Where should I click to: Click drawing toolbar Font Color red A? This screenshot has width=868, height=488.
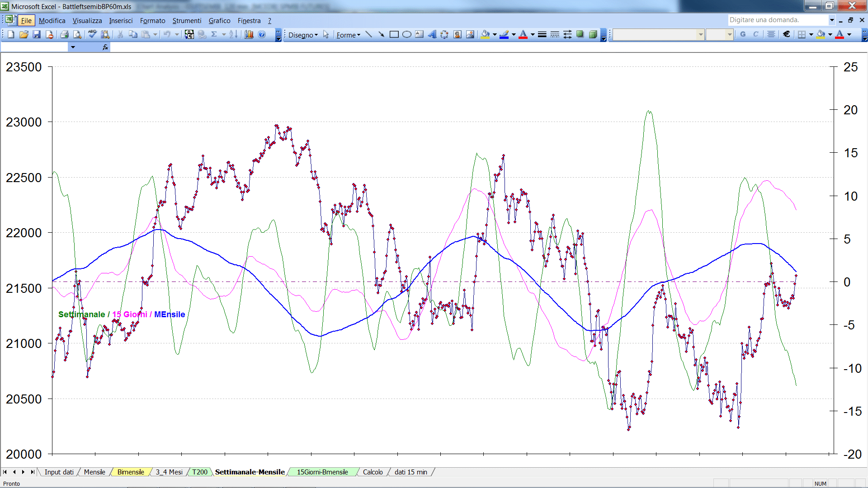(523, 34)
